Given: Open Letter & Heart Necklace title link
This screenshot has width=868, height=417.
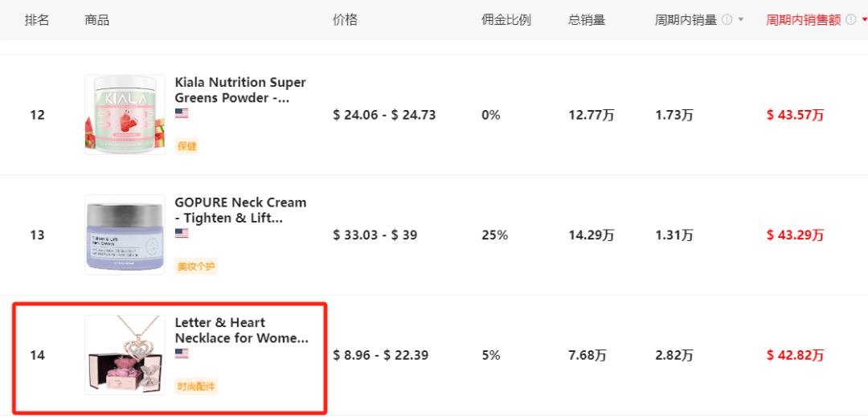Looking at the screenshot, I should coord(241,331).
